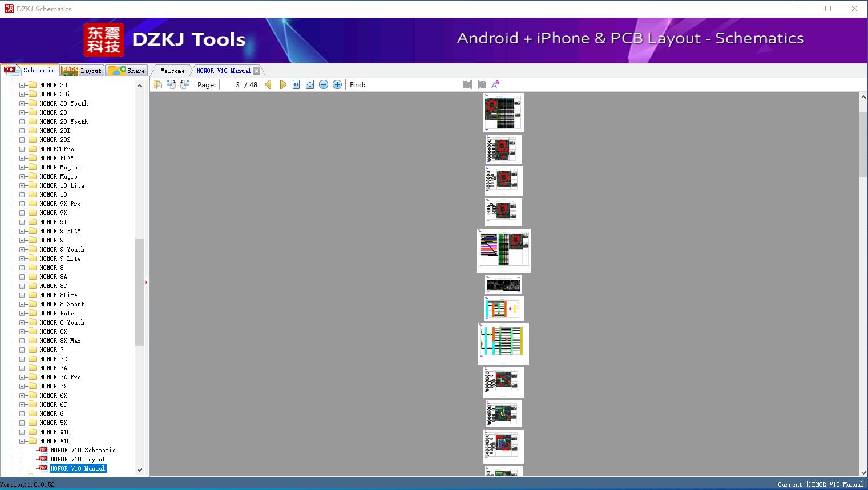This screenshot has height=490, width=868.
Task: Click the find previous icon
Action: (468, 84)
